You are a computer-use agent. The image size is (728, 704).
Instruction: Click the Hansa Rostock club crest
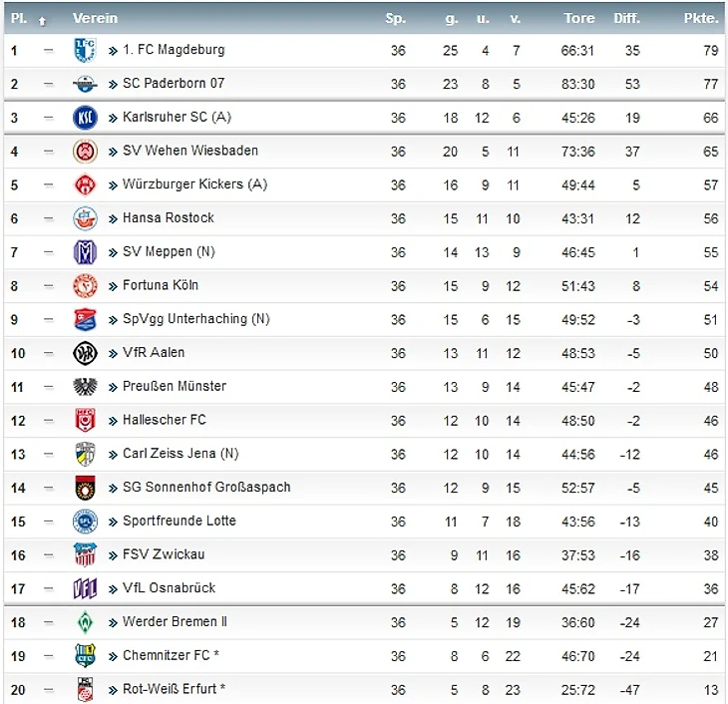click(85, 218)
